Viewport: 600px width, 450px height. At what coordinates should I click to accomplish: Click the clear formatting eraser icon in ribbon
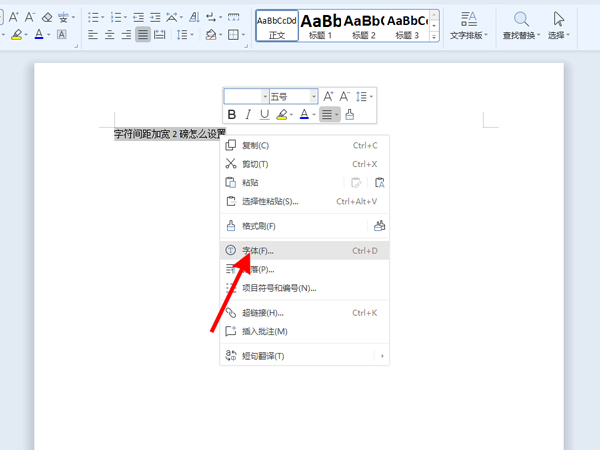pos(46,17)
